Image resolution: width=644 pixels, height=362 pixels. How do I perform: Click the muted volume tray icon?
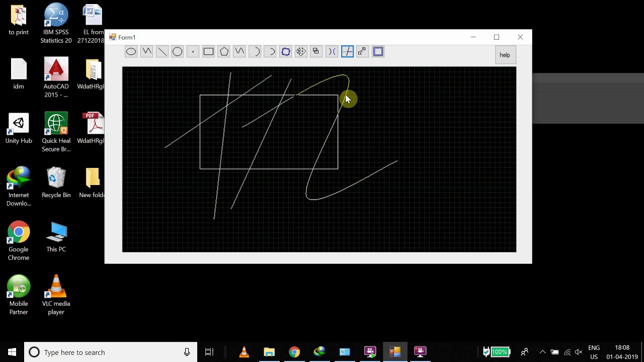coord(579,352)
